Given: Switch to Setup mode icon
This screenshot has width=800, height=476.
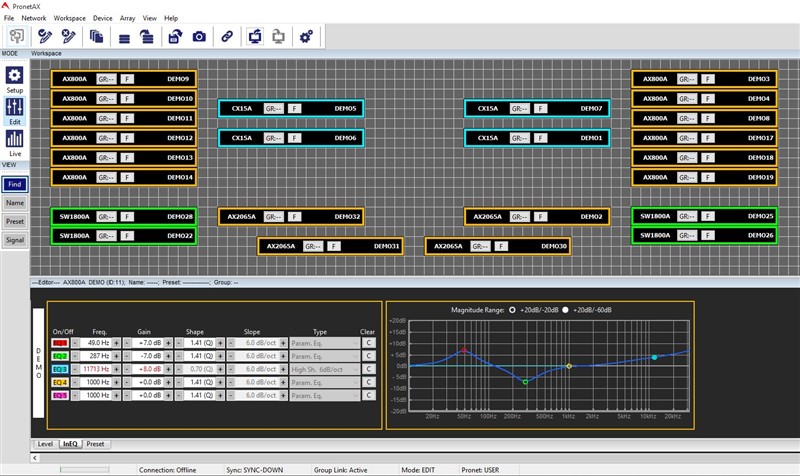Looking at the screenshot, I should pos(14,76).
